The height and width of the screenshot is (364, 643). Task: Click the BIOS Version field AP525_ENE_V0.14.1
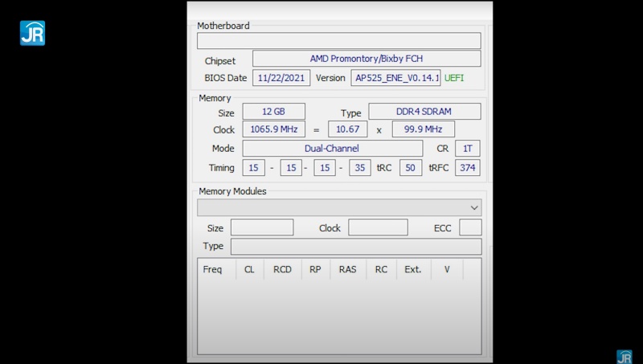click(x=395, y=78)
